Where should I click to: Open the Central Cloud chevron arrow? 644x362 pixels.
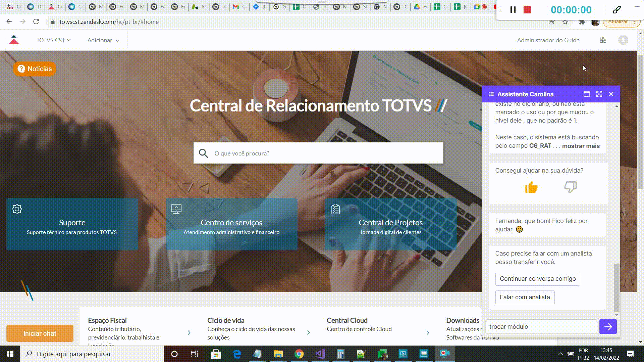coord(428,332)
